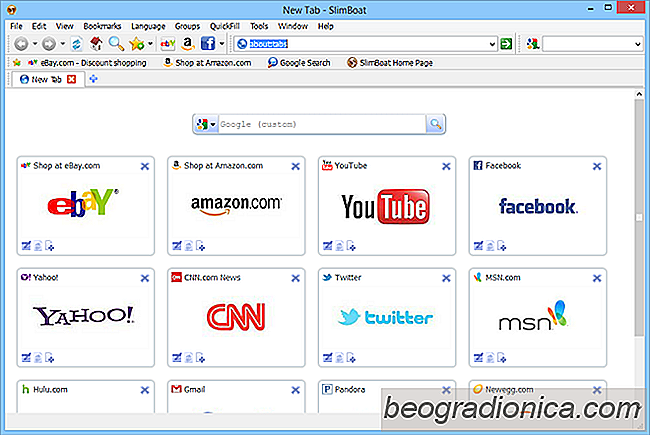Reload the page with the refresh icon
This screenshot has height=435, width=650.
click(76, 44)
